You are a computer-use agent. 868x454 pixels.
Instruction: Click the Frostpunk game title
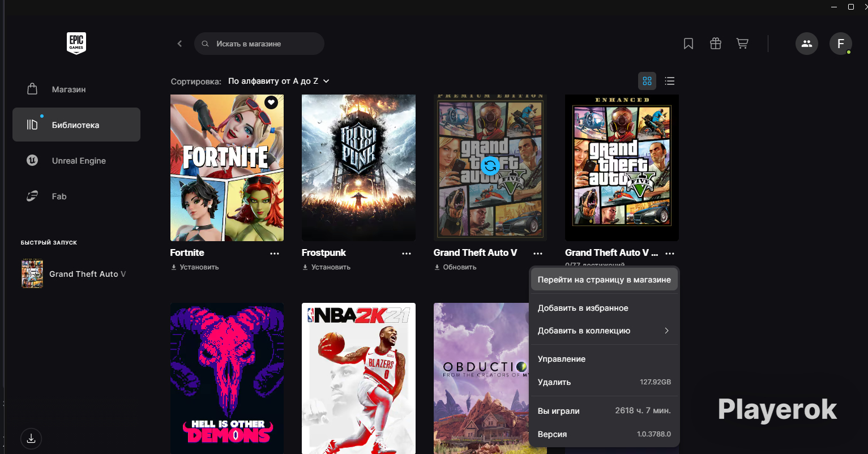tap(324, 253)
